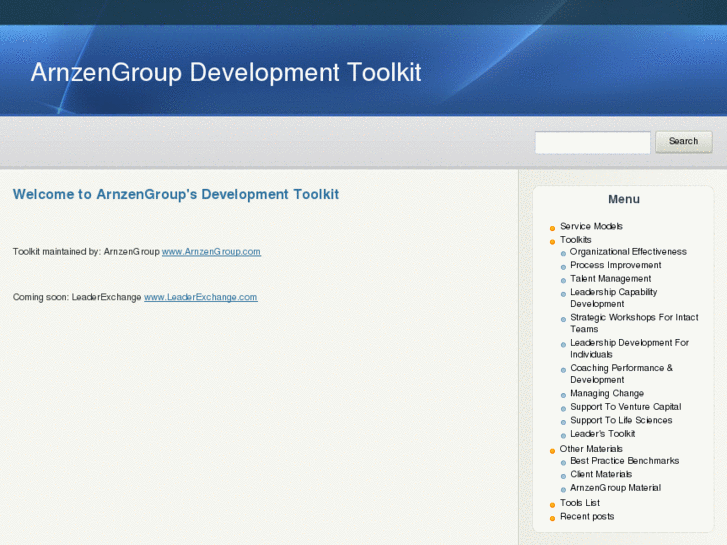Select Toolkits in the sidebar menu
Screen dimensions: 727x545
[x=575, y=240]
